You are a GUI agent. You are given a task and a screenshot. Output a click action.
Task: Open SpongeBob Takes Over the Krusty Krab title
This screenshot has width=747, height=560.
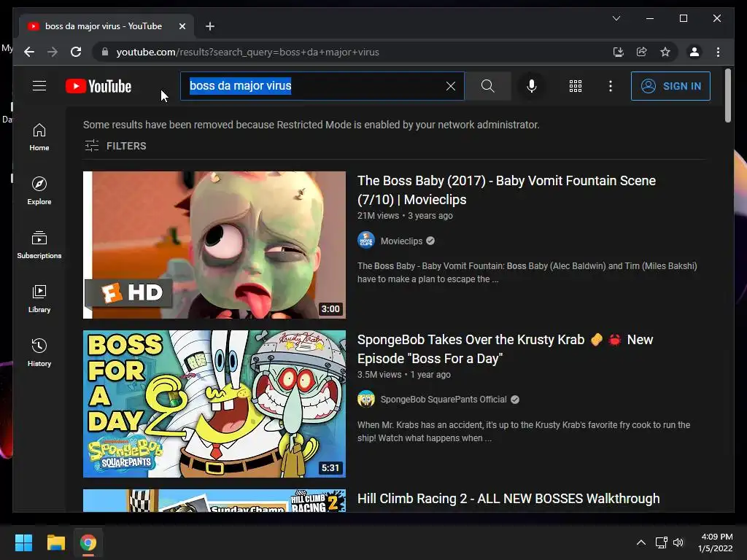[505, 349]
